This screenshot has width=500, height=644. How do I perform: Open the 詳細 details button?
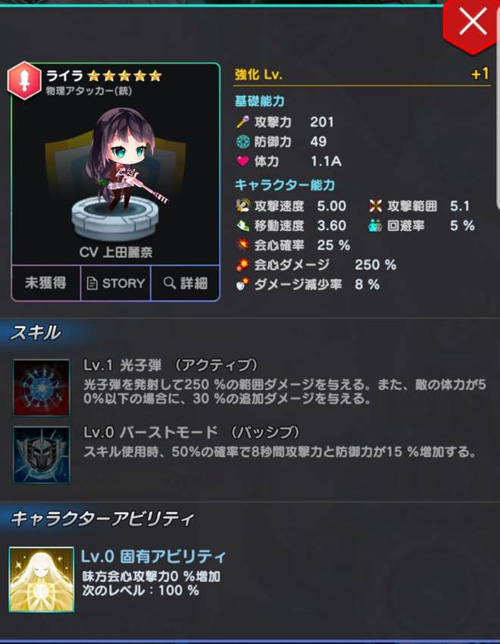[185, 283]
